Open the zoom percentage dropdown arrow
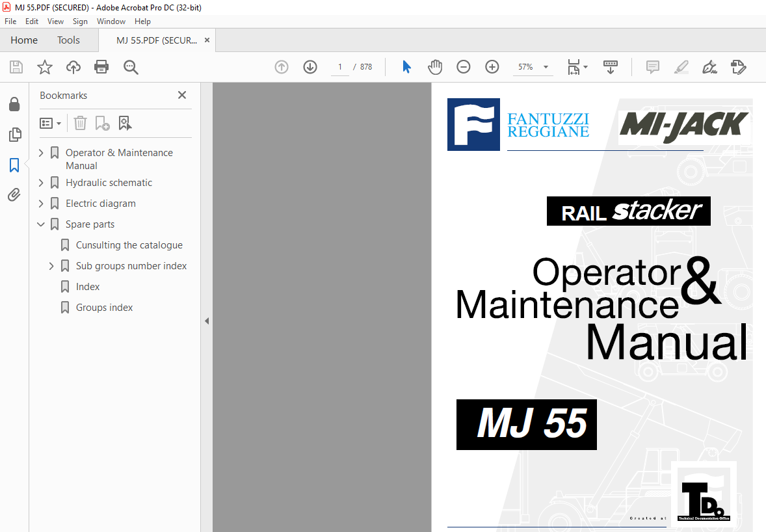Screen dimensions: 766x532 tap(546, 67)
